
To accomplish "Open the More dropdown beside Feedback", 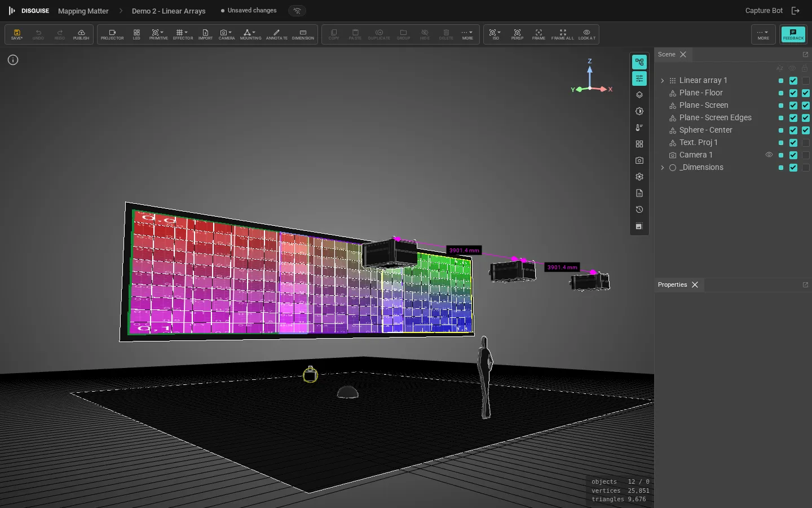I will click(x=763, y=34).
